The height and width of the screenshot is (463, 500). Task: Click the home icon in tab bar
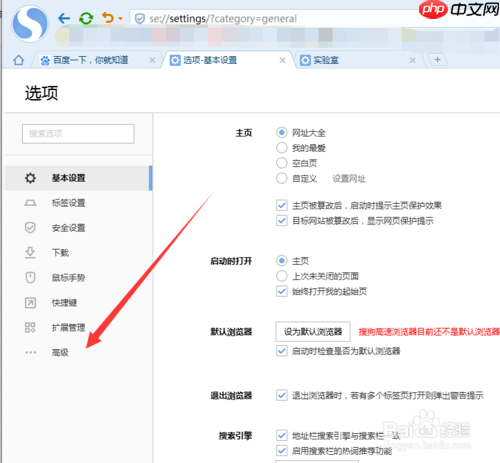pyautogui.click(x=19, y=60)
